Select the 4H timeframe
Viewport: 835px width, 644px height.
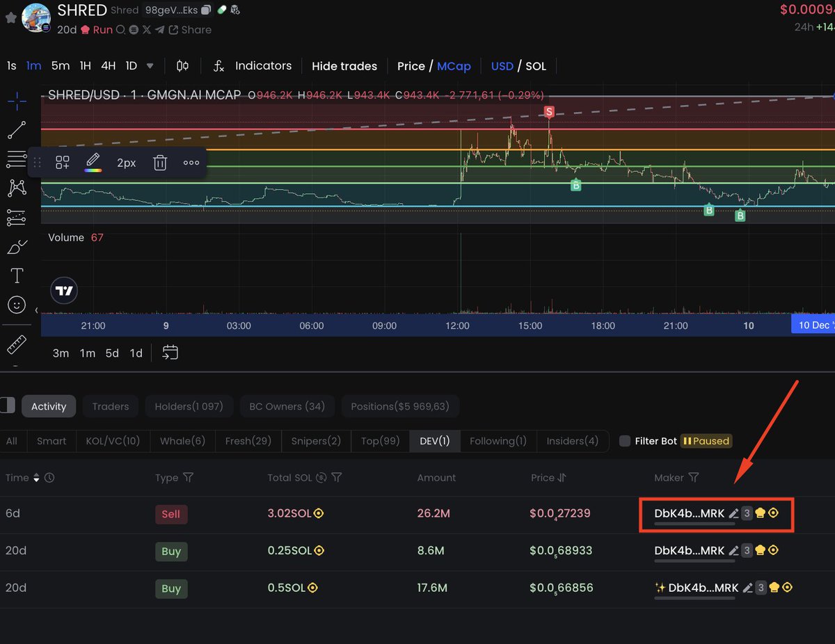click(108, 66)
